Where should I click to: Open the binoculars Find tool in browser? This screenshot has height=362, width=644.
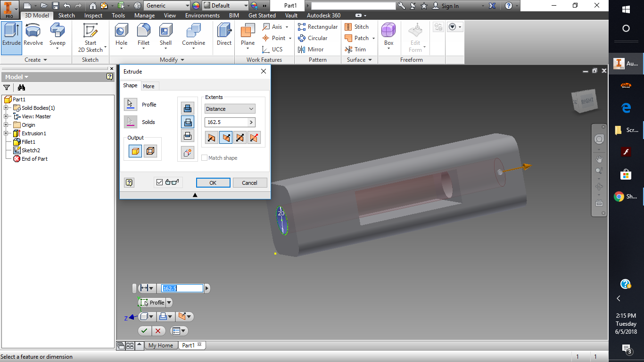coord(21,87)
